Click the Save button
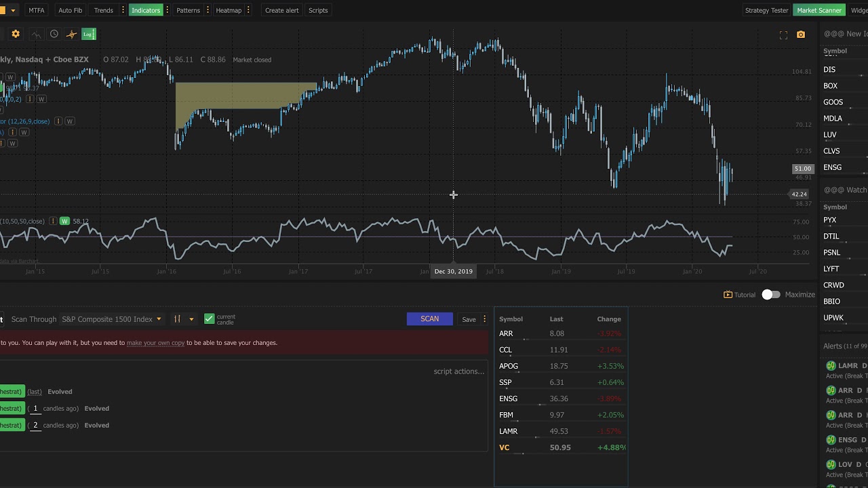Screen dimensions: 868x488 pyautogui.click(x=469, y=319)
